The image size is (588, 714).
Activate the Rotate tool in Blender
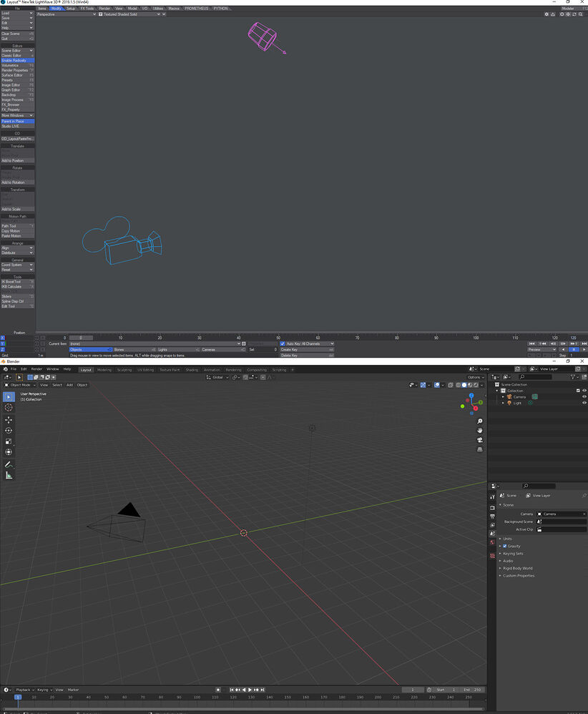pos(9,430)
